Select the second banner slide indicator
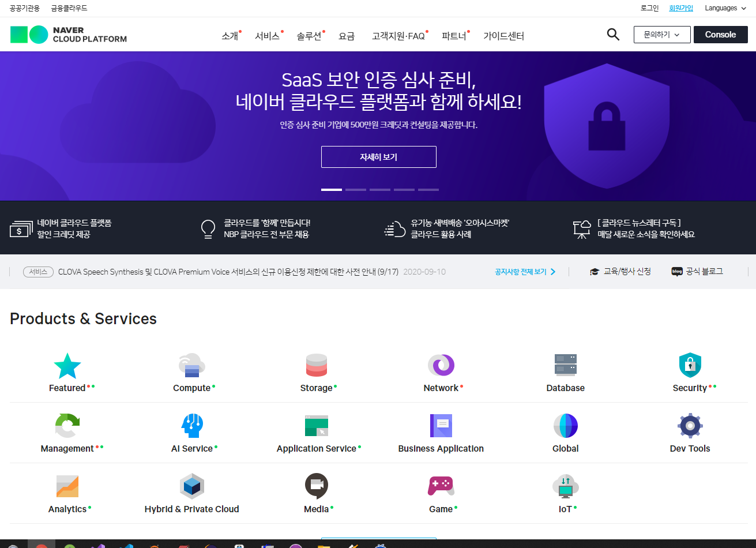756x548 pixels. click(356, 189)
